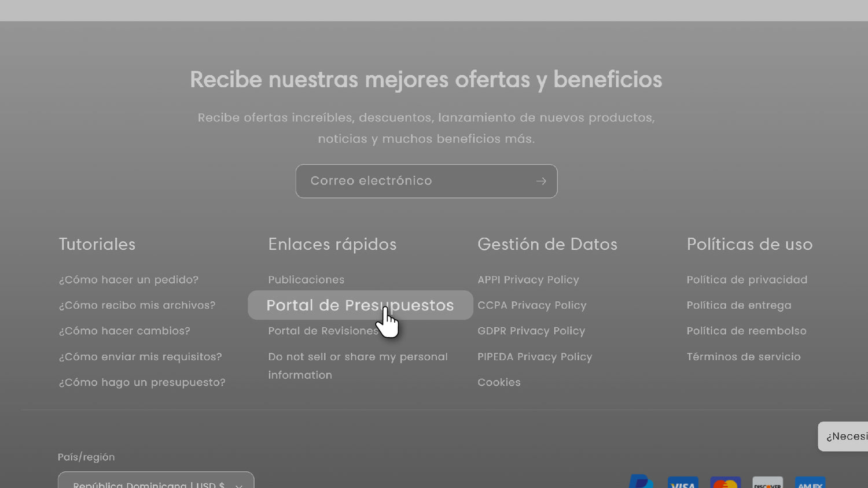Image resolution: width=868 pixels, height=488 pixels.
Task: Go to Portal de Revisiones
Action: tap(322, 331)
